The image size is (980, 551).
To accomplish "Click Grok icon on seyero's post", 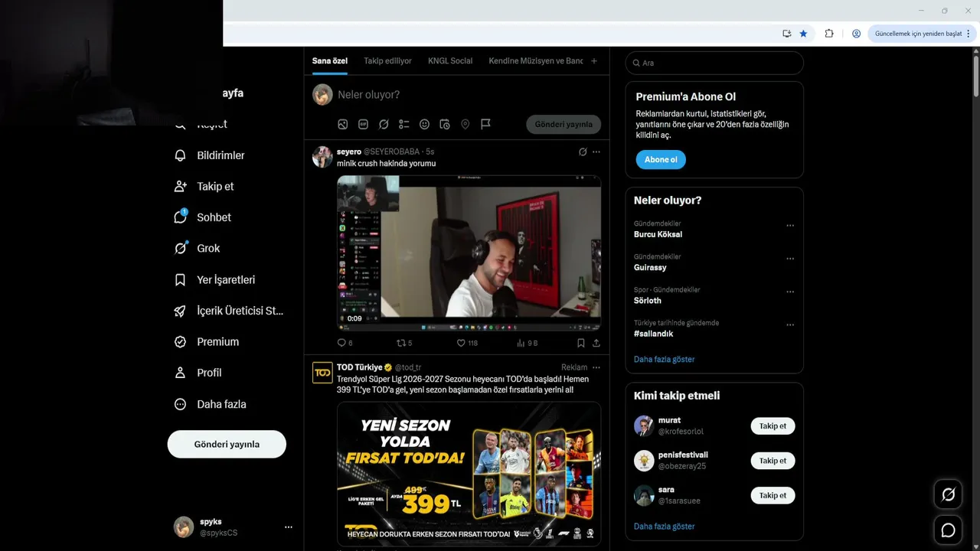I will tap(583, 152).
